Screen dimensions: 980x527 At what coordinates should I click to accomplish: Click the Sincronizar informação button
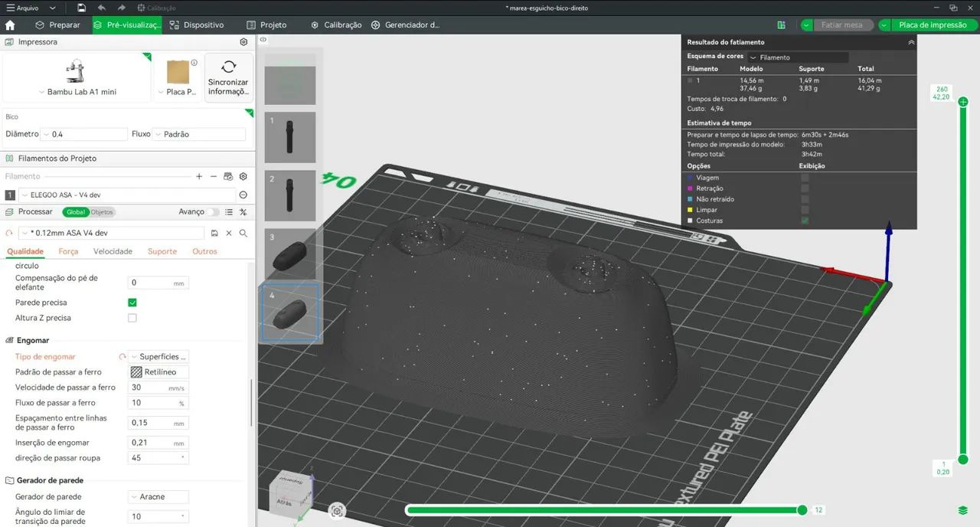click(x=228, y=78)
